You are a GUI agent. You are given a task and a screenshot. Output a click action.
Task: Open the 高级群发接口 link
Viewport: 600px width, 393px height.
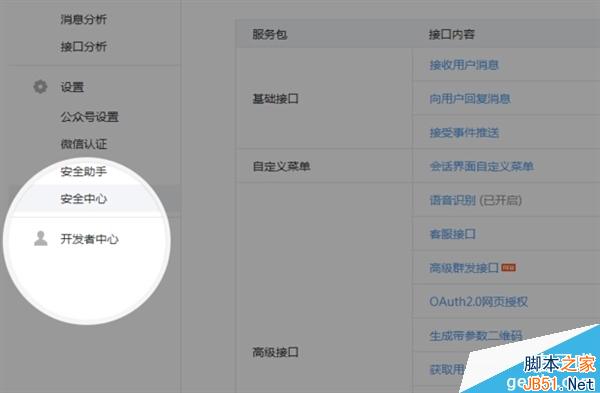coord(464,268)
